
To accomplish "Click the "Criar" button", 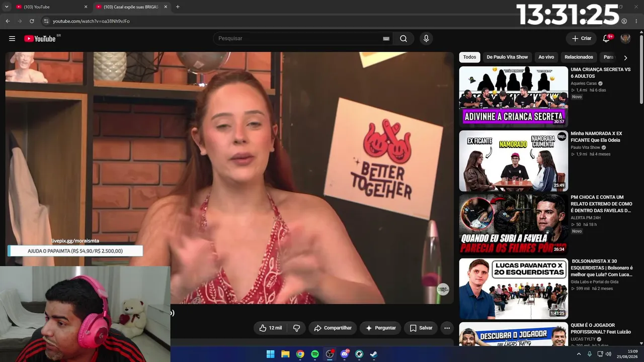I will 582,39.
